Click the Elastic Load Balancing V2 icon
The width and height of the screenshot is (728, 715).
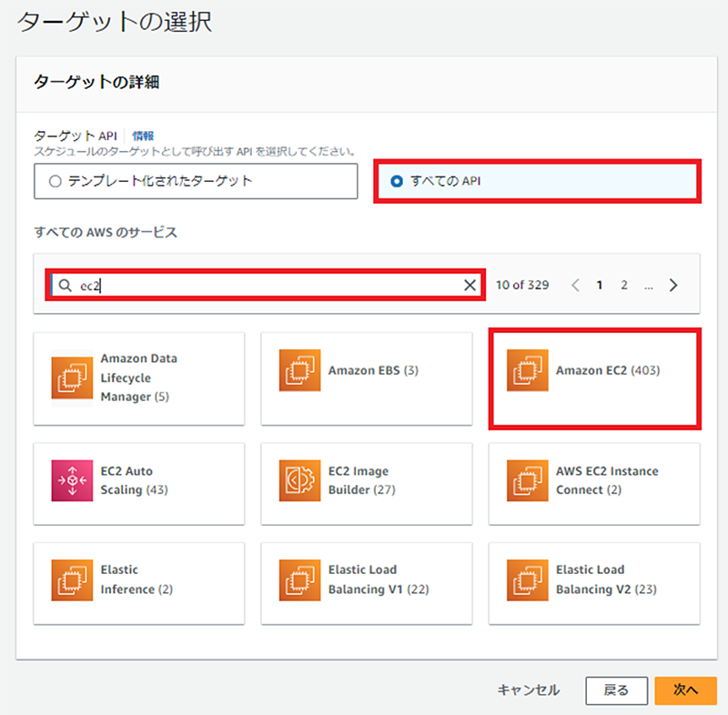528,580
